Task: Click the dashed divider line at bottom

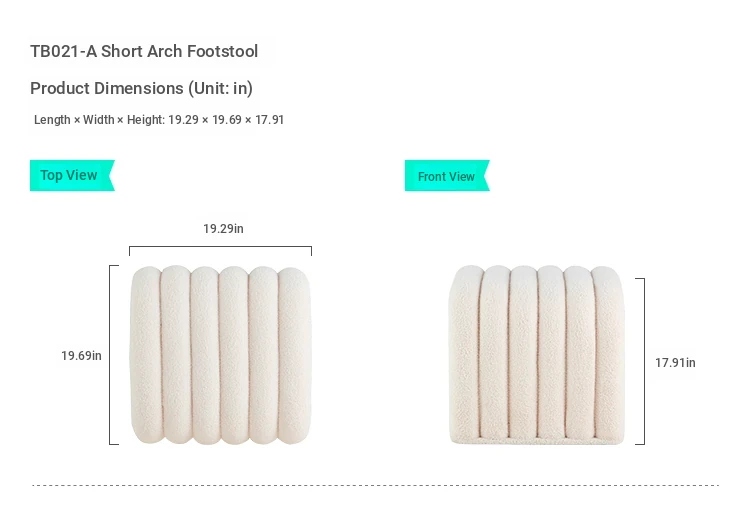Action: 375,485
